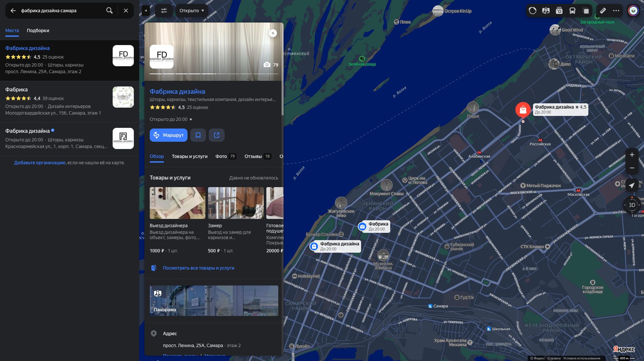Switch to the Подборки tab

(38, 30)
